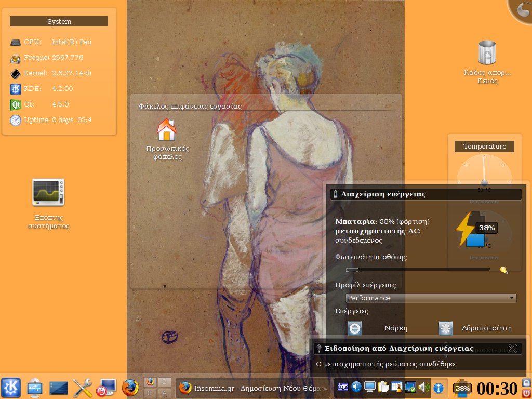Open the Klipper clipboard tray icon
This screenshot has height=399, width=532.
pyautogui.click(x=383, y=387)
